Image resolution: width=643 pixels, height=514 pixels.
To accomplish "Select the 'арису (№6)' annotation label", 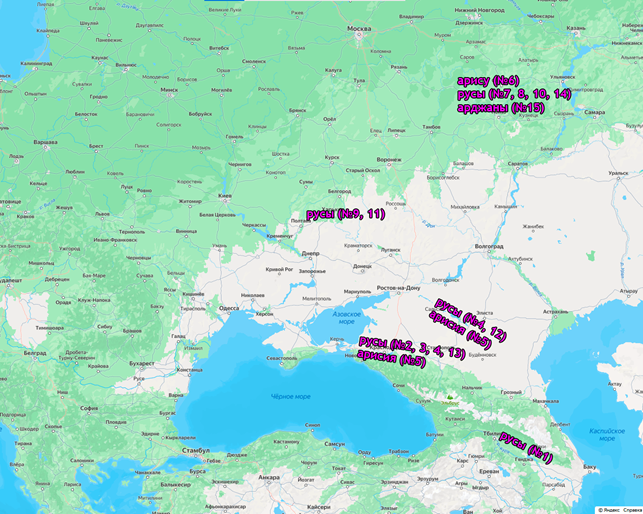I will tap(489, 80).
